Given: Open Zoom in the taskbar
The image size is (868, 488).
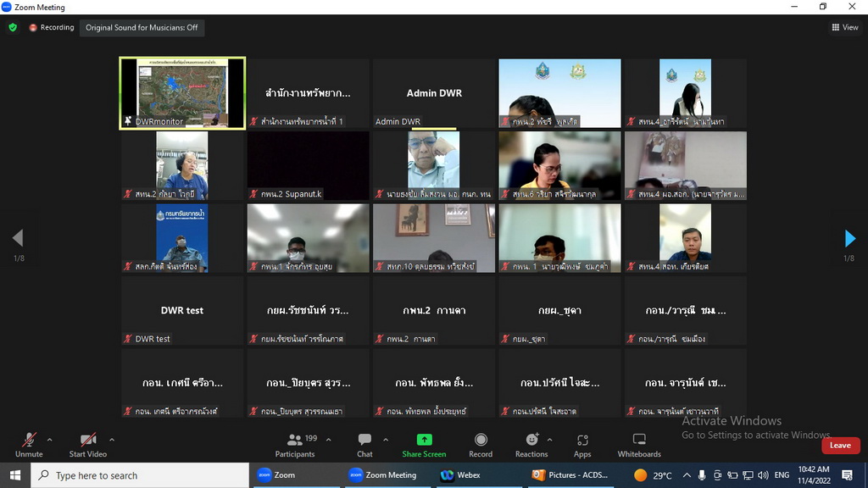Looking at the screenshot, I should coord(296,475).
